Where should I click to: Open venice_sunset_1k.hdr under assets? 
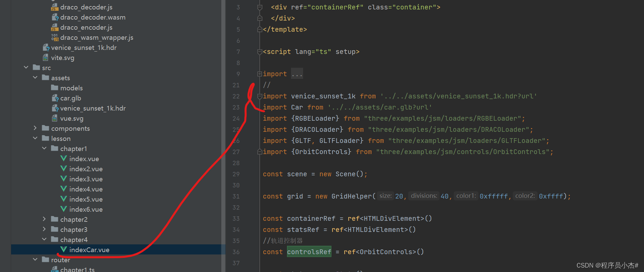tap(93, 108)
